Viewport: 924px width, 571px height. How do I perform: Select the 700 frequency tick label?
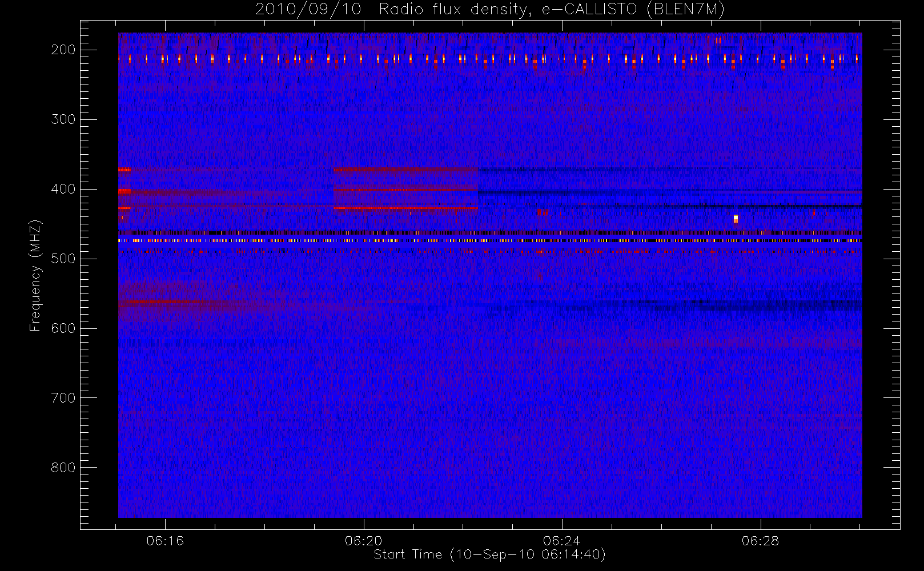[x=63, y=398]
